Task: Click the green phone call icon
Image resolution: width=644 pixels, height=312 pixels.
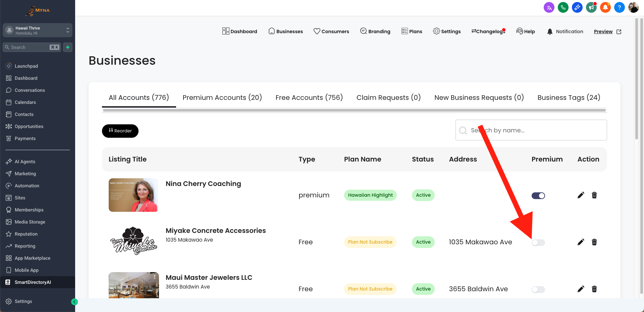Action: tap(563, 7)
